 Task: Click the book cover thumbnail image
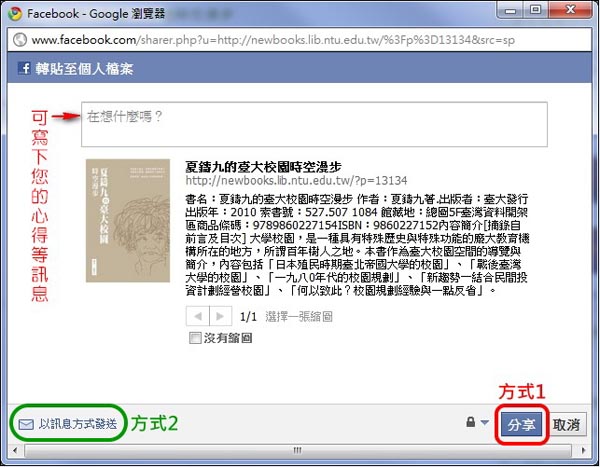[x=128, y=221]
